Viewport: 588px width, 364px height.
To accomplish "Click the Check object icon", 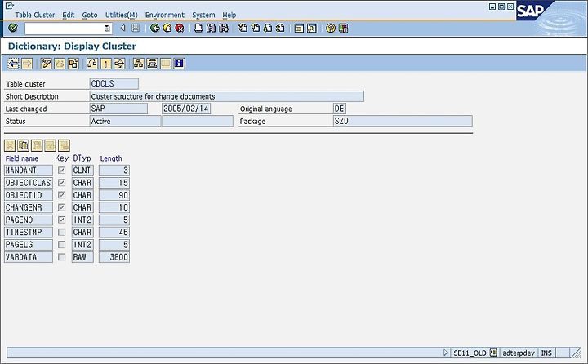I will tap(92, 64).
